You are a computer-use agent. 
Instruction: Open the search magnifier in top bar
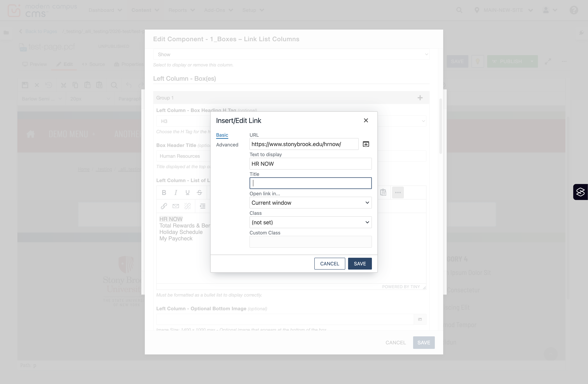click(459, 10)
